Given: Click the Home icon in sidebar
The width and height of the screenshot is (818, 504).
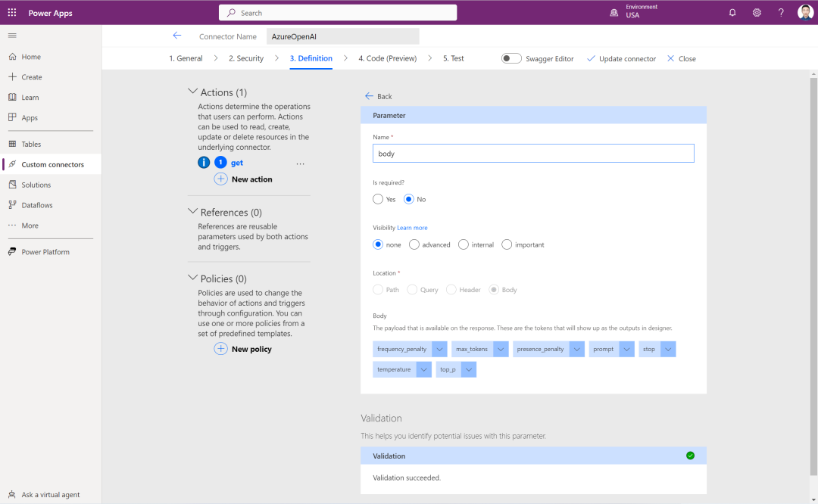Looking at the screenshot, I should (13, 56).
